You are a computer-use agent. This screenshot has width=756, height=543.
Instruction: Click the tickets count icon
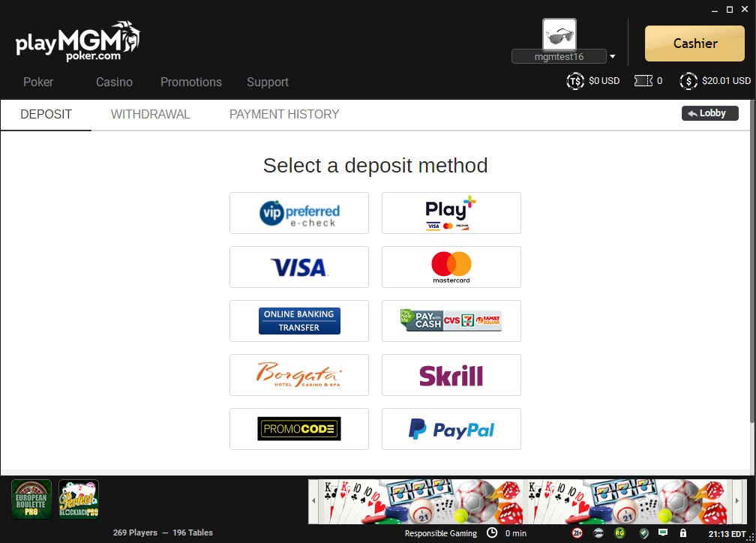643,80
